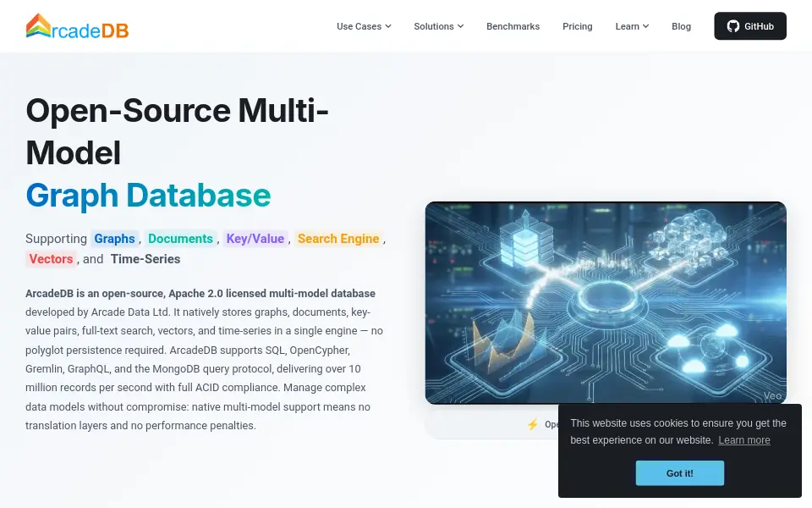Viewport: 812px width, 508px height.
Task: Click the Search Engine highlighted tag
Action: coord(338,239)
